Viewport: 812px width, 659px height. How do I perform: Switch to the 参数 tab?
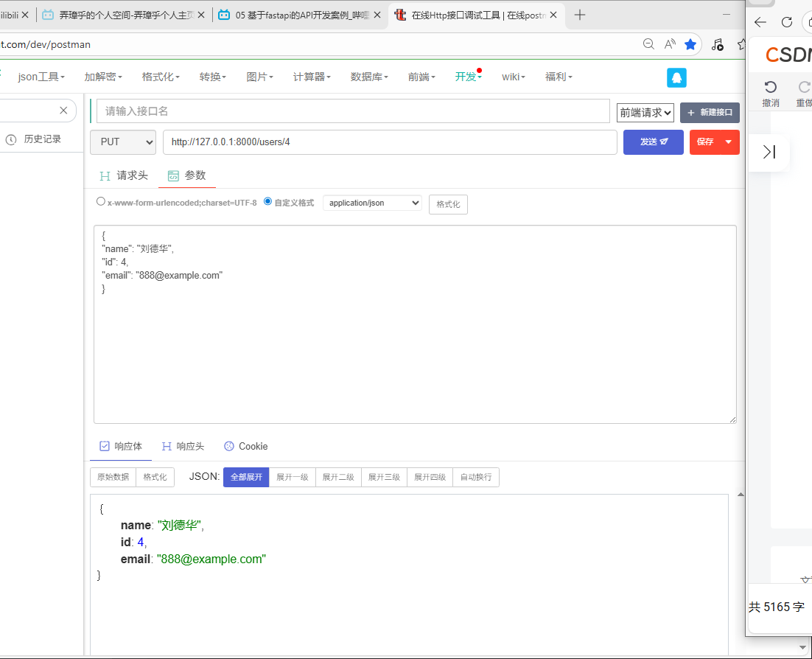[187, 175]
